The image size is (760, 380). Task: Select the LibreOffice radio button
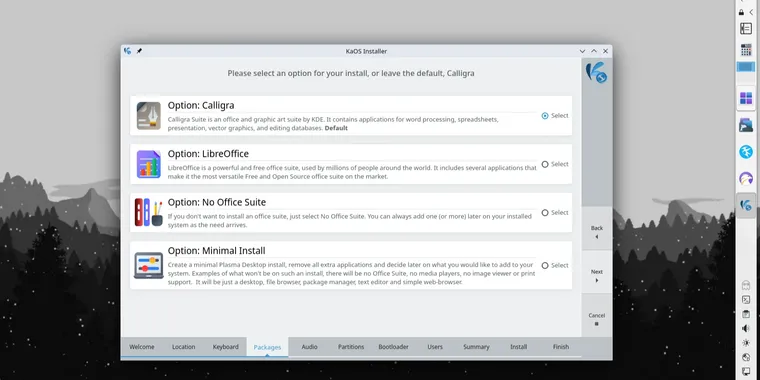545,164
